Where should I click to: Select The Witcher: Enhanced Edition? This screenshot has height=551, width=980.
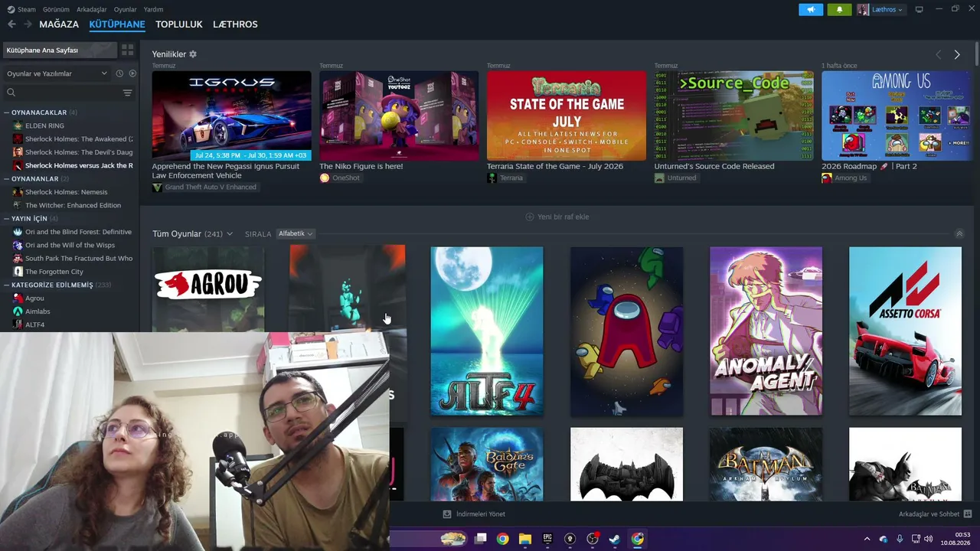[73, 205]
